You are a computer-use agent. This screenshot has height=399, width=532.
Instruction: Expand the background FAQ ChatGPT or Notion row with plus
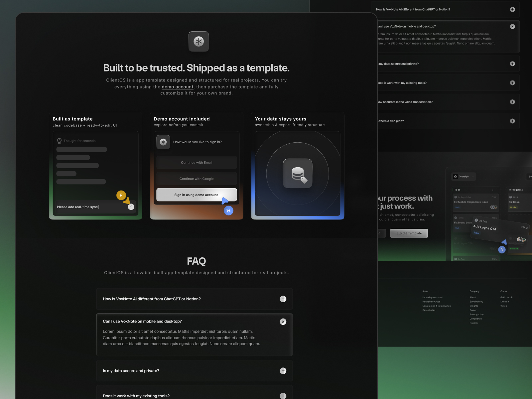point(512,9)
